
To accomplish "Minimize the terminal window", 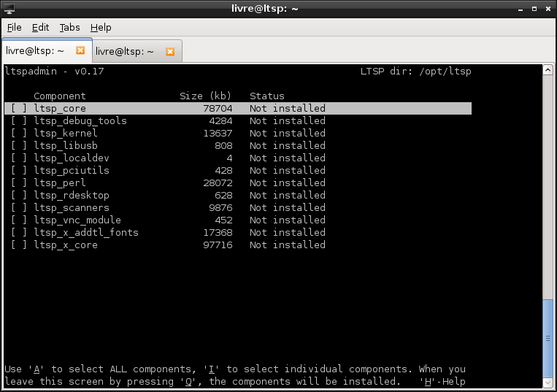I will point(520,9).
